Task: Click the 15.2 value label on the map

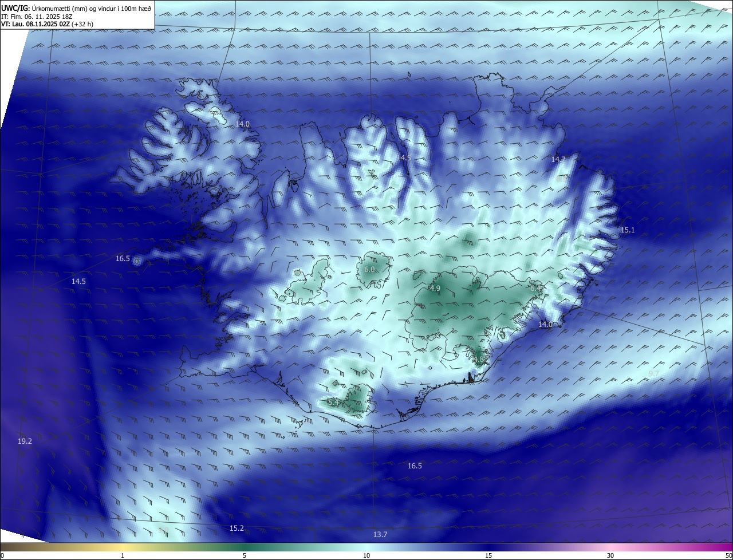Action: tap(237, 528)
